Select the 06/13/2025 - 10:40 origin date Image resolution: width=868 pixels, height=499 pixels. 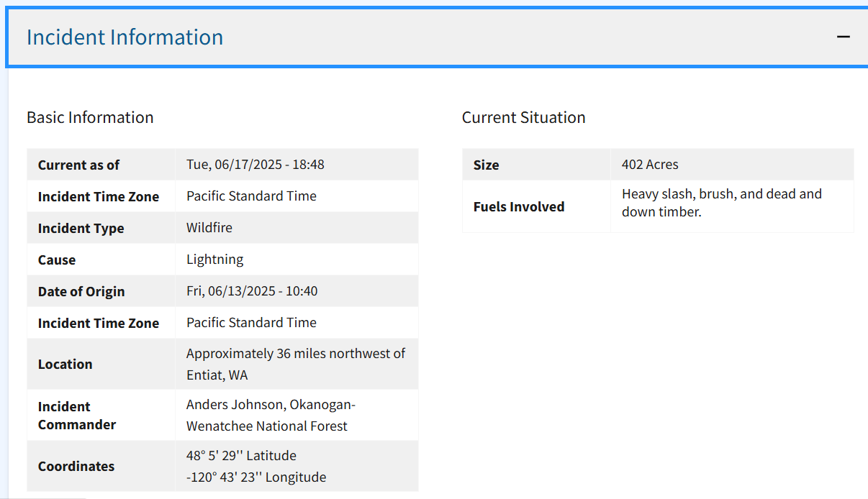(252, 291)
